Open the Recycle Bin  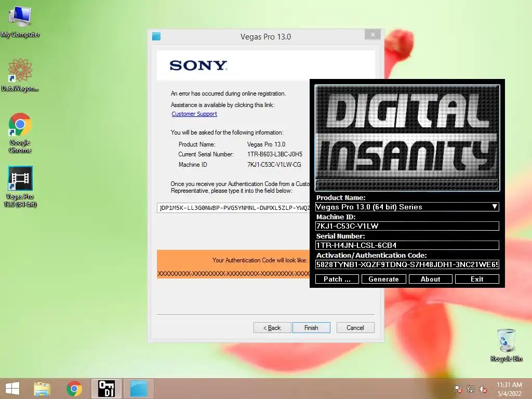pos(506,345)
